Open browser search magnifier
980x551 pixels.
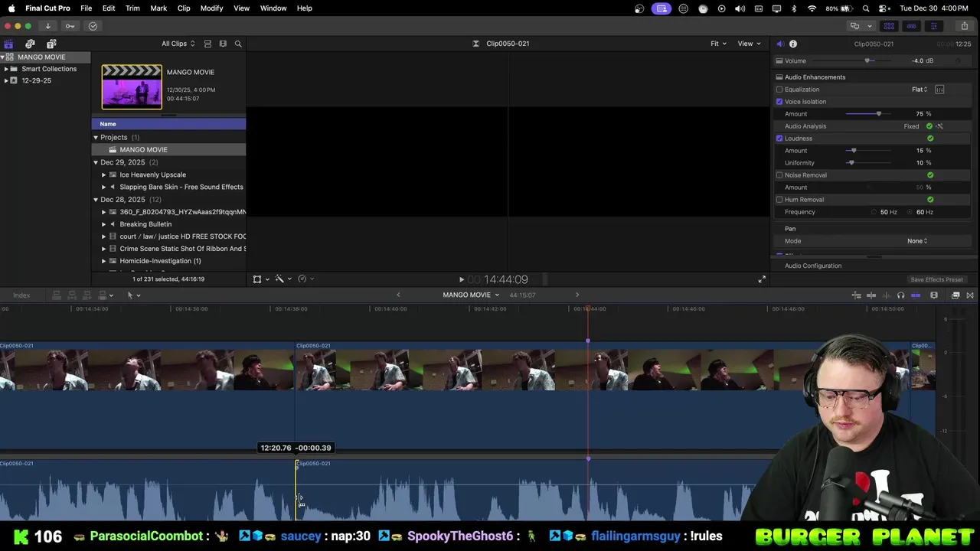pos(238,44)
